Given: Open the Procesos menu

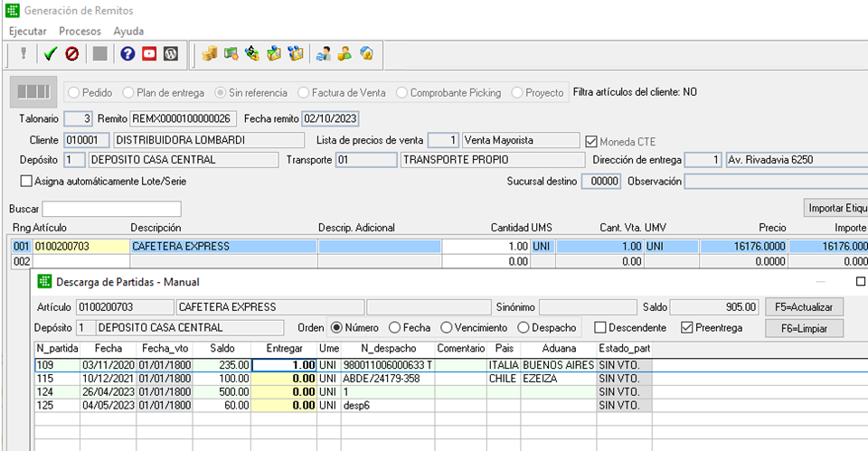Looking at the screenshot, I should 80,31.
